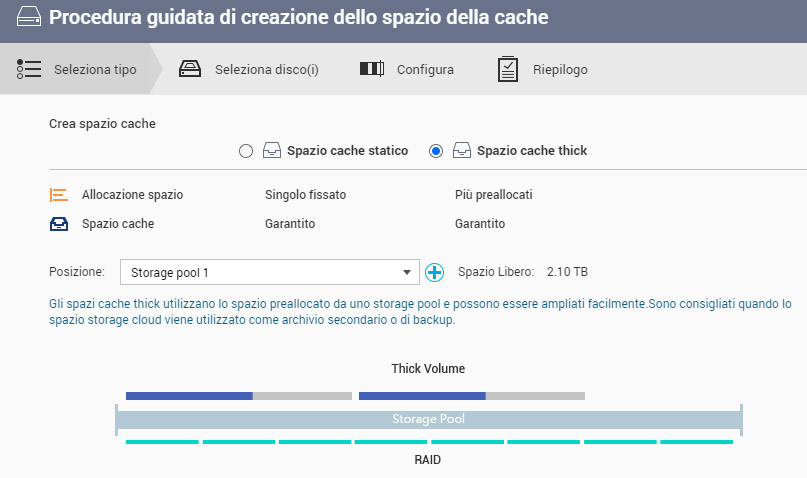
Task: Go to the Seleziona disco(i) step
Action: click(266, 70)
